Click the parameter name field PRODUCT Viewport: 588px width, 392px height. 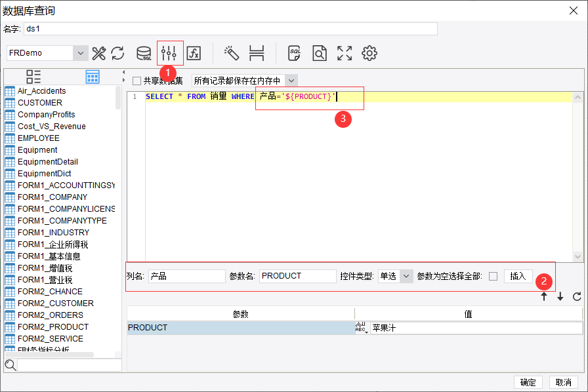point(297,276)
